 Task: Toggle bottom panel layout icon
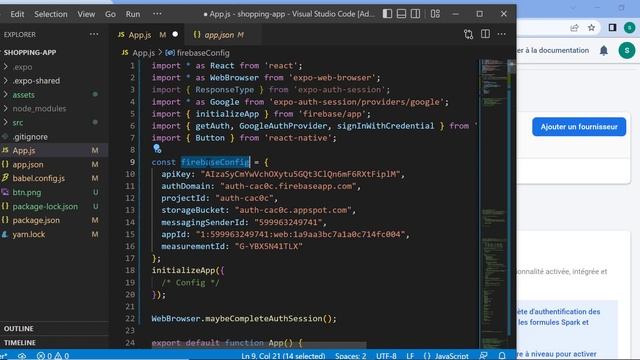[x=401, y=14]
